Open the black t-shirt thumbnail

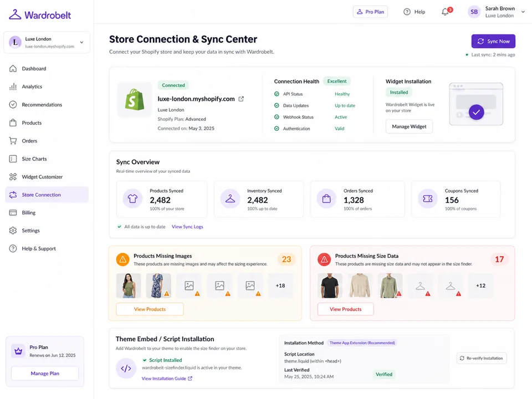[x=330, y=286]
